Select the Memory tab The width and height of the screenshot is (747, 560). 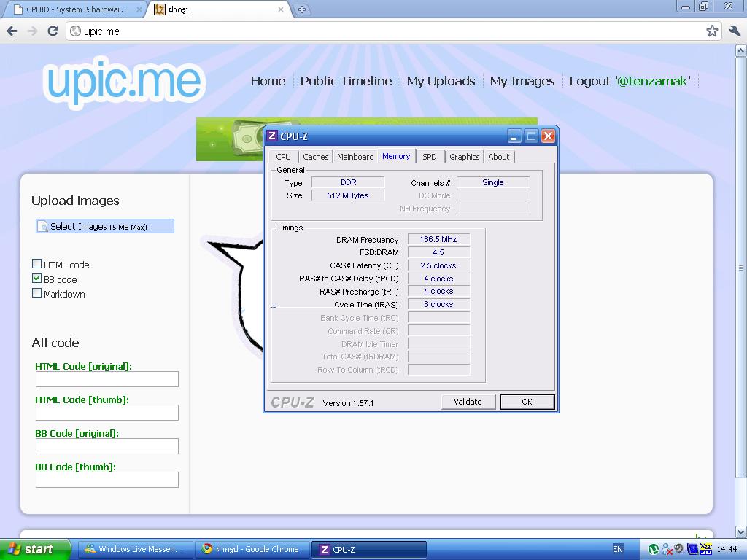pyautogui.click(x=396, y=156)
